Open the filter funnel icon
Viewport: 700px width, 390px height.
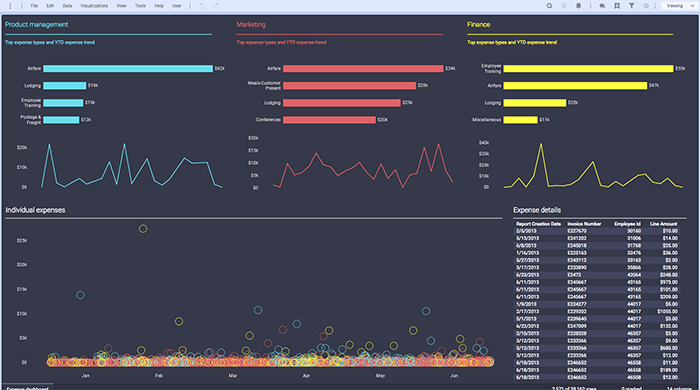[632, 6]
